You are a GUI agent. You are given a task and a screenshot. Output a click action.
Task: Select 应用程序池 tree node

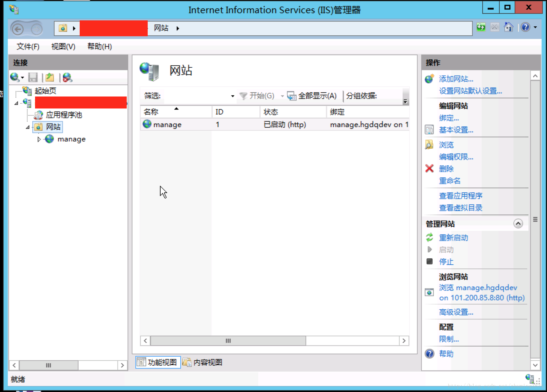(64, 115)
